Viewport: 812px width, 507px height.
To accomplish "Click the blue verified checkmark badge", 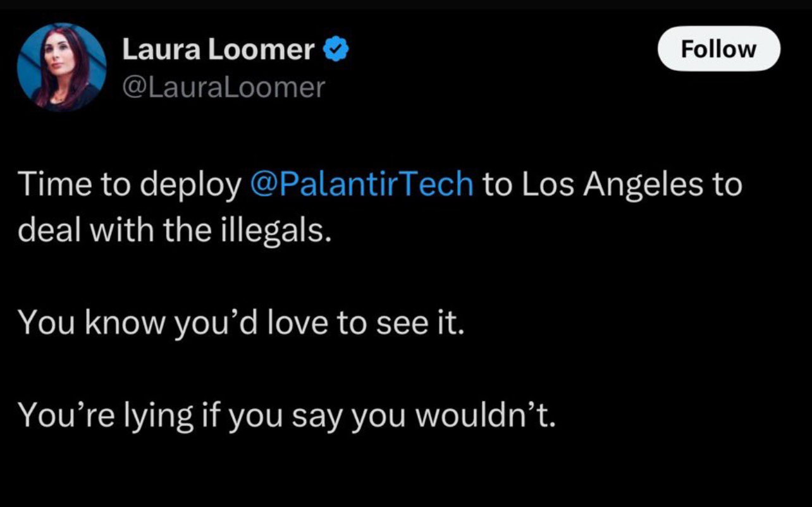I will tap(336, 50).
